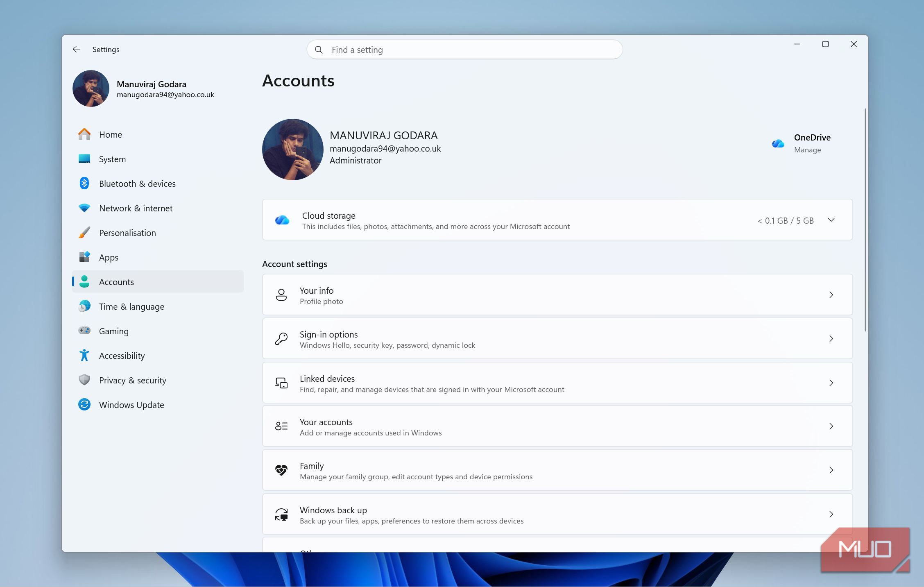This screenshot has width=924, height=587.
Task: Open the Personalisation settings label
Action: point(127,233)
